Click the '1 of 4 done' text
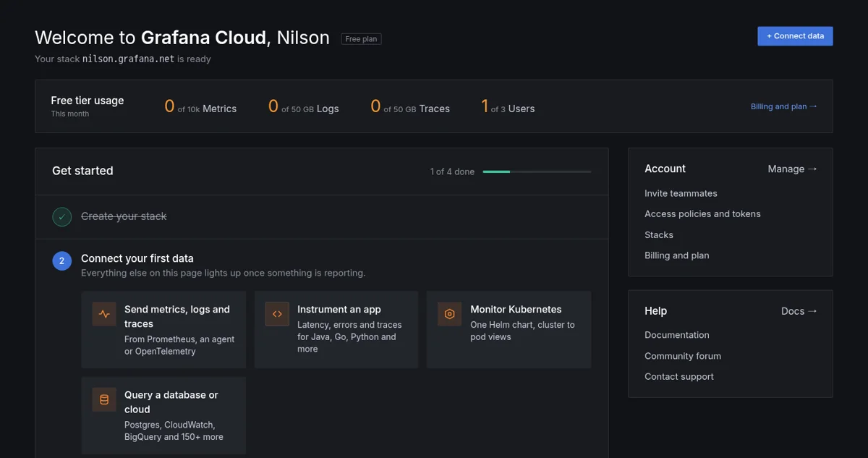This screenshot has height=458, width=868. click(x=452, y=171)
